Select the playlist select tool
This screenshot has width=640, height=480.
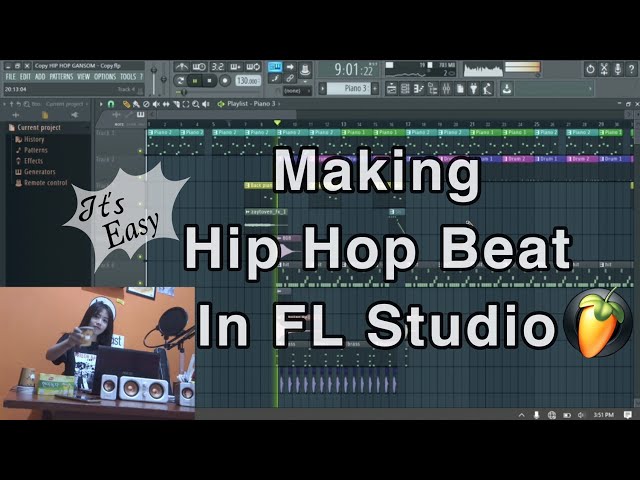point(186,104)
